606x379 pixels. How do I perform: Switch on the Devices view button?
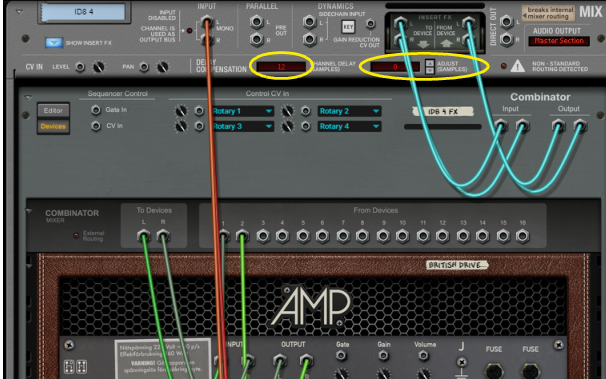[x=53, y=126]
